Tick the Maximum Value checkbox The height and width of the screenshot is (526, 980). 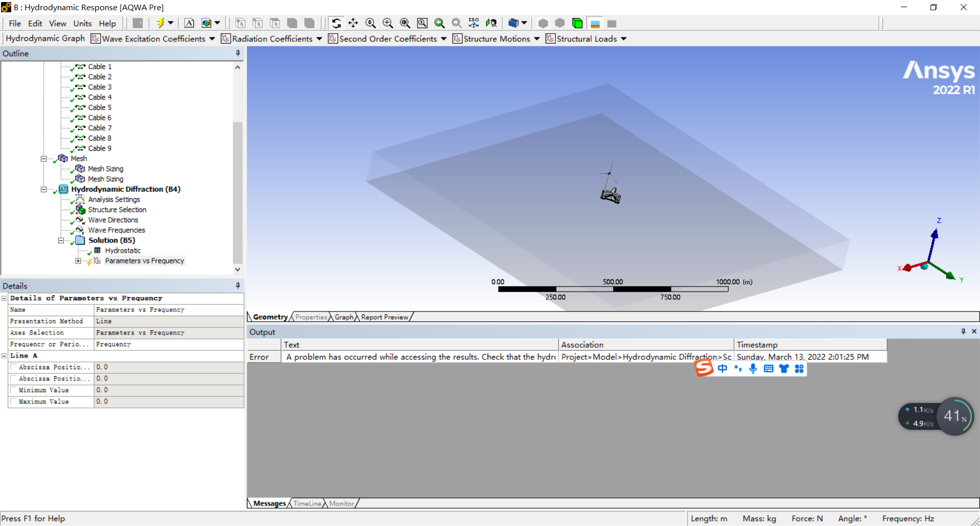click(14, 401)
